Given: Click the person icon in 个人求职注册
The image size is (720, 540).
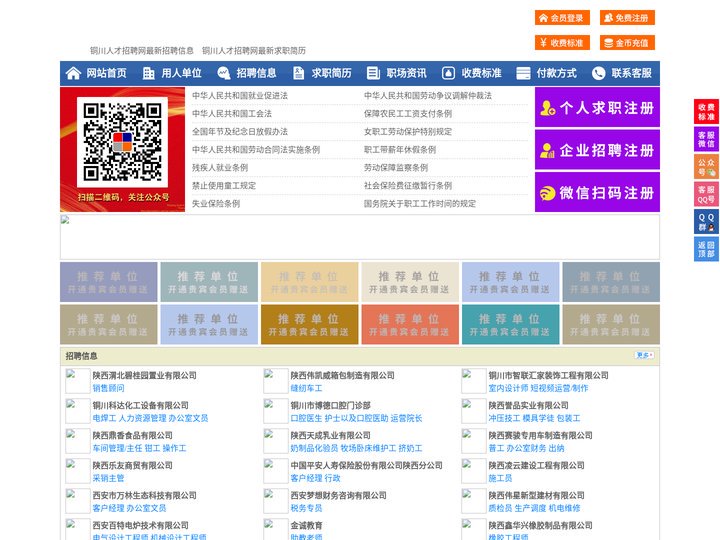Looking at the screenshot, I should (547, 108).
